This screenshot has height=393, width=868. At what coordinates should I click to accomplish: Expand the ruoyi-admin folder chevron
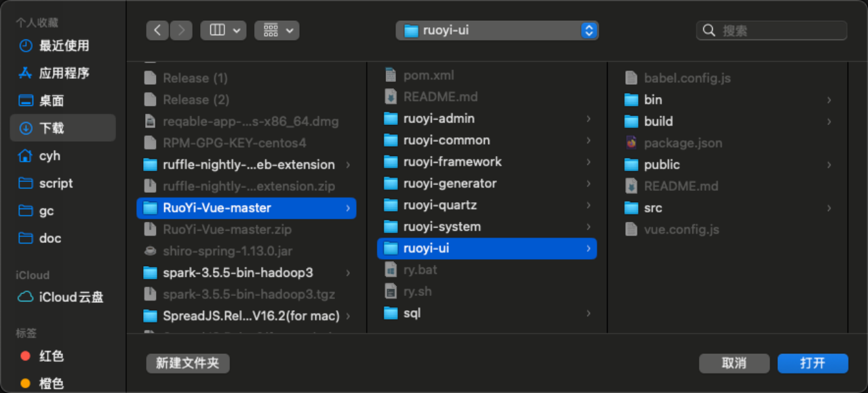click(x=588, y=119)
